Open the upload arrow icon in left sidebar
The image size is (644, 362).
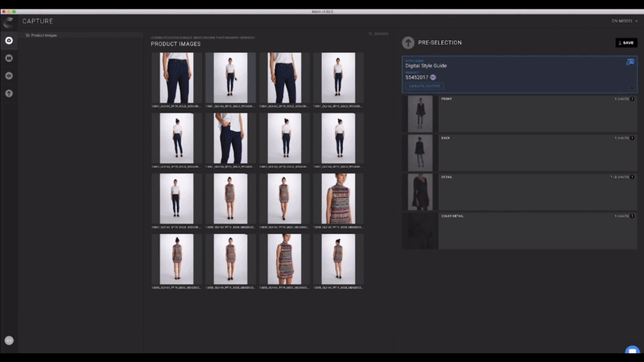(x=9, y=93)
